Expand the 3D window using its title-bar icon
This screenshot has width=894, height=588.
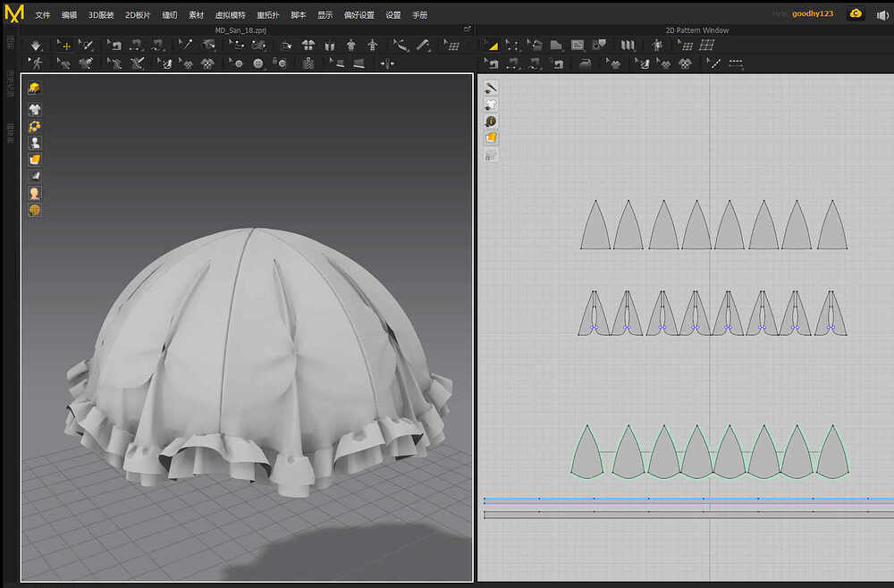pyautogui.click(x=467, y=29)
